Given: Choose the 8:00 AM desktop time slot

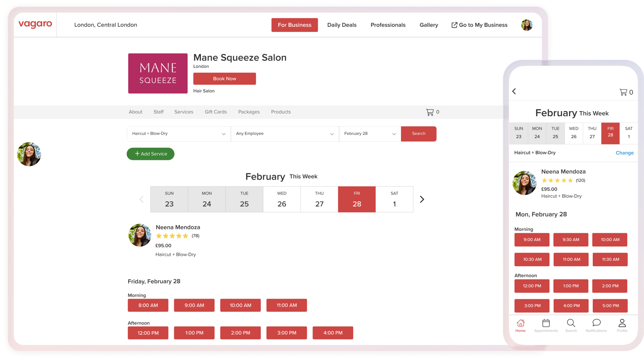Looking at the screenshot, I should coord(148,305).
